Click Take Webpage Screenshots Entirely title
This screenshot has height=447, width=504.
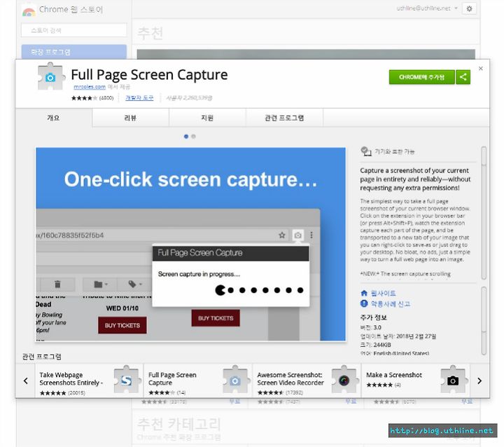click(x=71, y=379)
